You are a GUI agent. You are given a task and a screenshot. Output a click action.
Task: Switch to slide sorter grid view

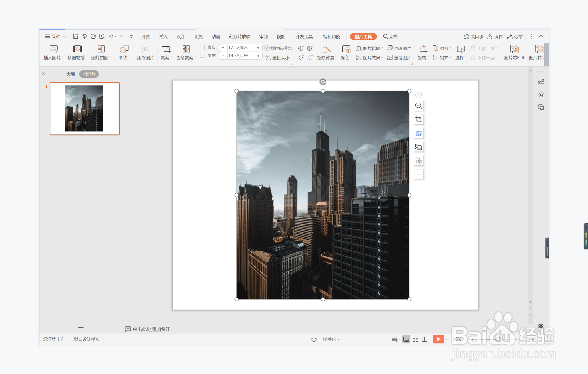click(x=415, y=339)
